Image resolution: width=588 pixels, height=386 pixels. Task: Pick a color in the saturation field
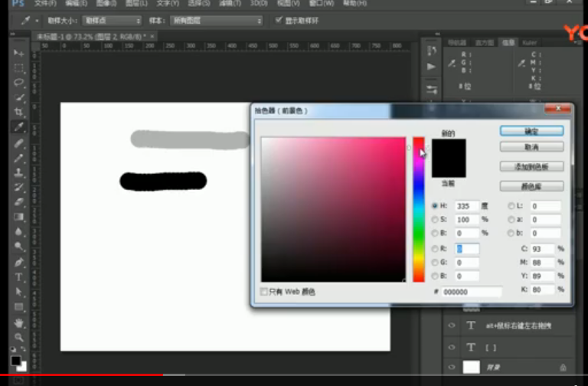pyautogui.click(x=333, y=209)
